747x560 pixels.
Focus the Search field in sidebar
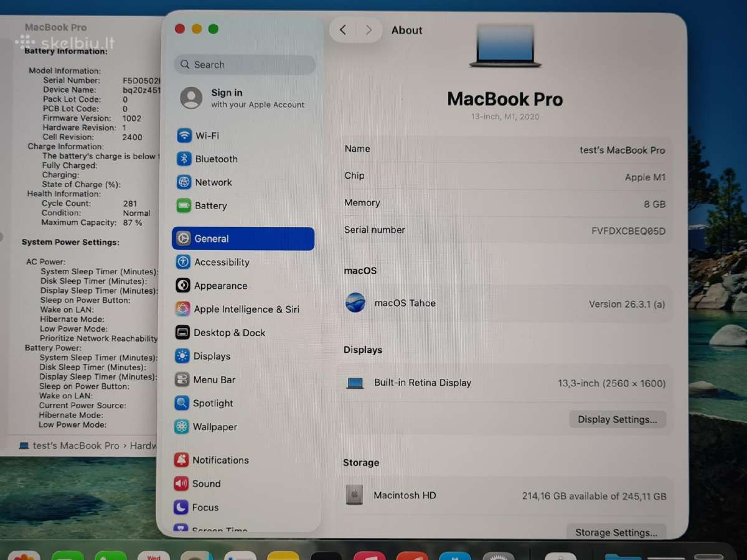(245, 65)
